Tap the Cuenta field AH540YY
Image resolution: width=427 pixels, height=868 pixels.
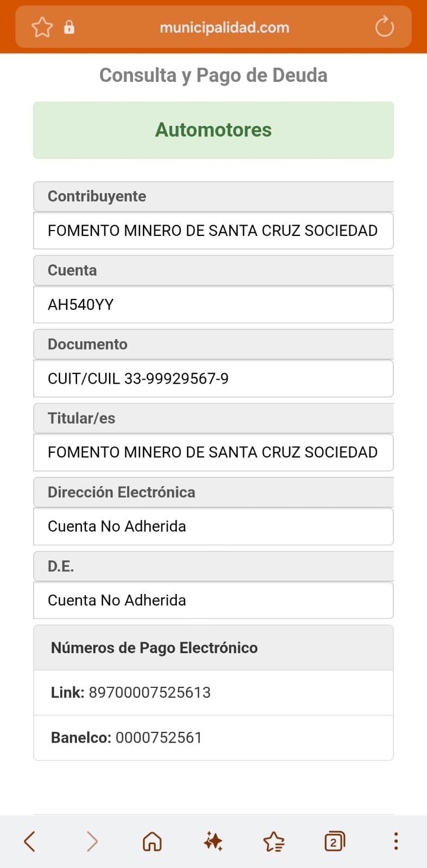[x=213, y=304]
